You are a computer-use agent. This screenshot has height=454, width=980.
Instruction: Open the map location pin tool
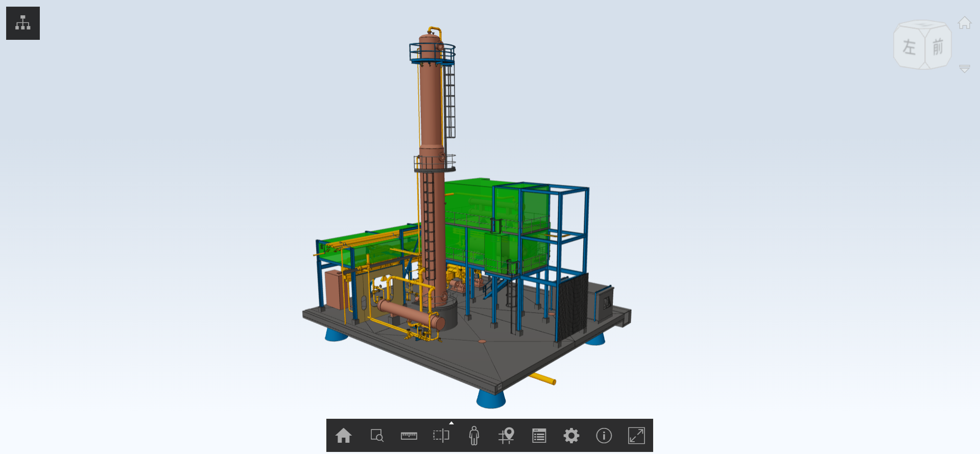click(x=506, y=436)
